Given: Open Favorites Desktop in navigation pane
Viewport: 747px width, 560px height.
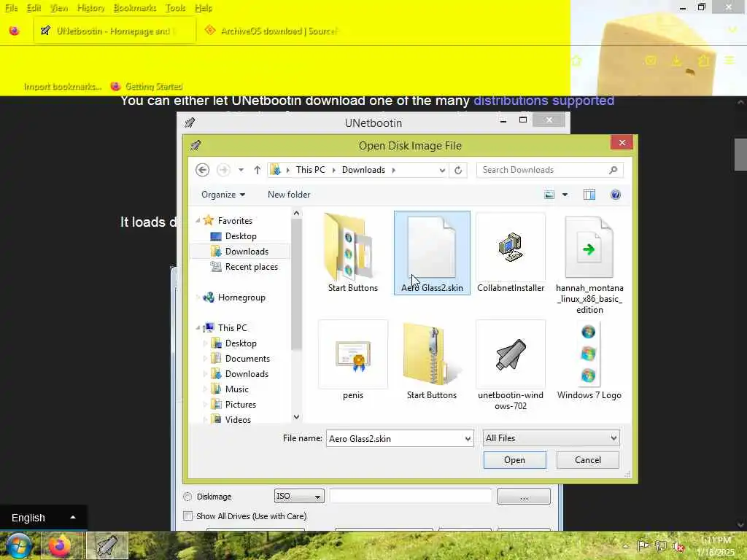Looking at the screenshot, I should coord(240,236).
